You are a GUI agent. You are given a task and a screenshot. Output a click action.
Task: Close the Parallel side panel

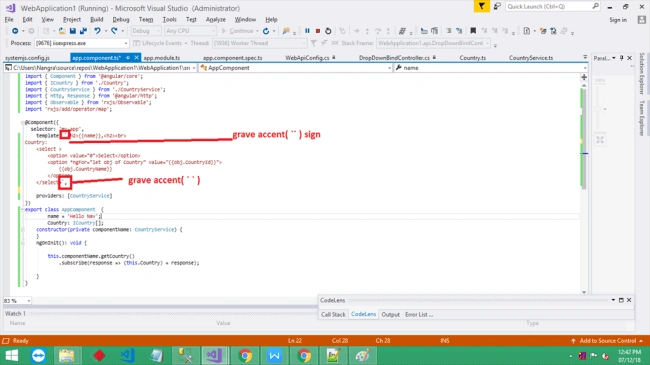pyautogui.click(x=629, y=58)
